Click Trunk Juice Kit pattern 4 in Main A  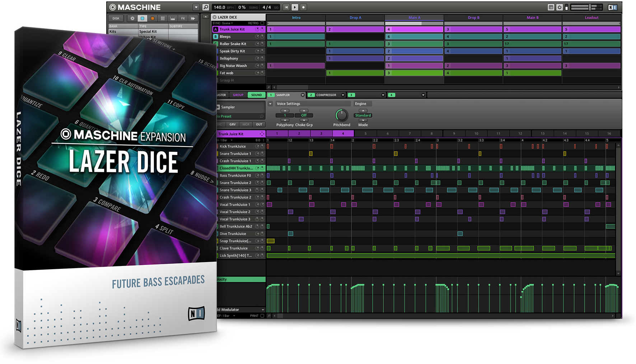[414, 29]
